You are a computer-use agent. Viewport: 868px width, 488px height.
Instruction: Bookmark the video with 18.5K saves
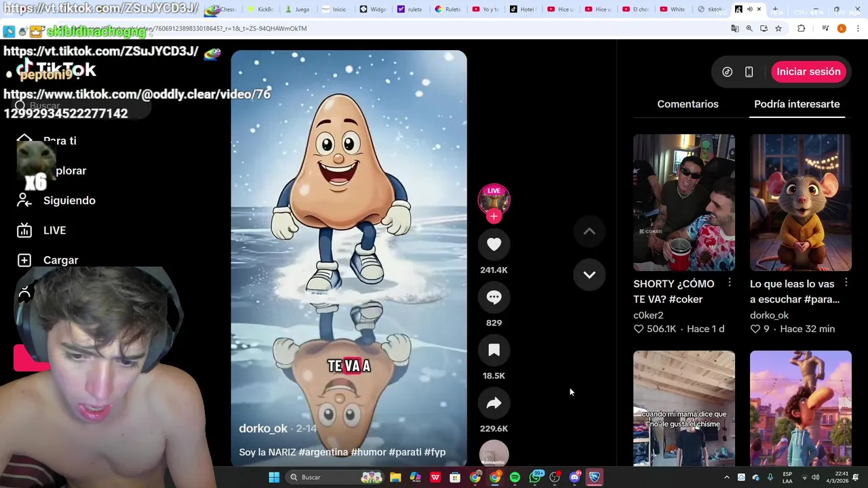[x=494, y=350]
